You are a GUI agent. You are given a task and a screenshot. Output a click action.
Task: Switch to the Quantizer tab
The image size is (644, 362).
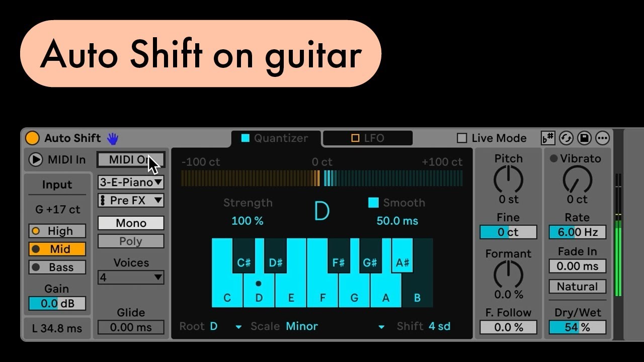[275, 138]
